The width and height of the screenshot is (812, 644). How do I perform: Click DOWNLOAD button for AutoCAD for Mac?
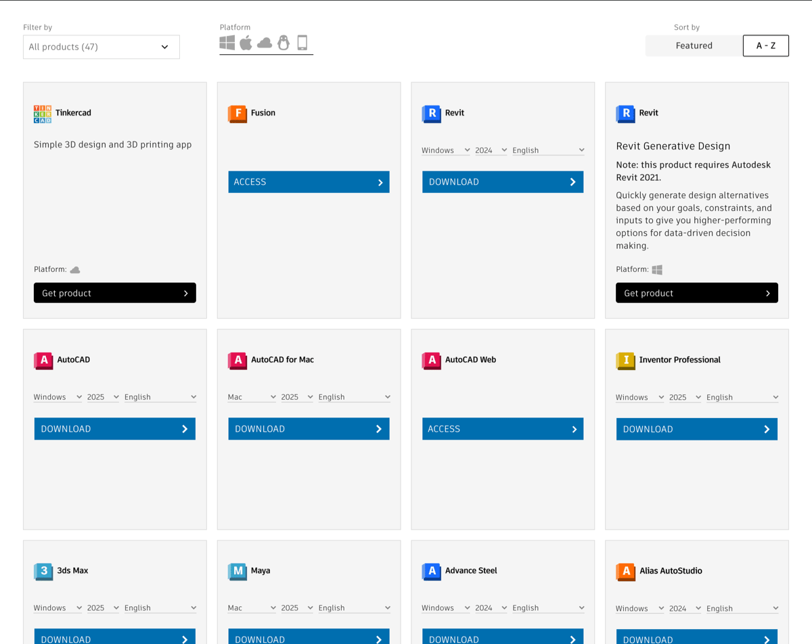click(309, 429)
